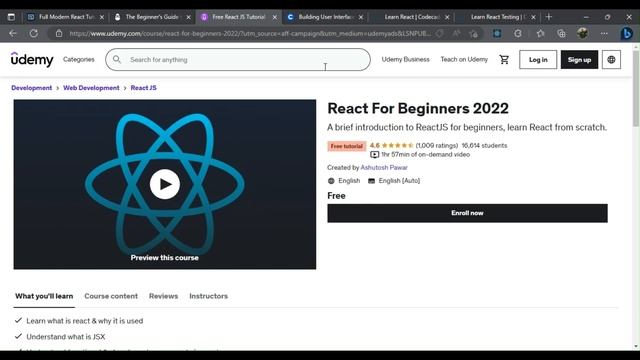Click the 16,614 students text

(484, 145)
